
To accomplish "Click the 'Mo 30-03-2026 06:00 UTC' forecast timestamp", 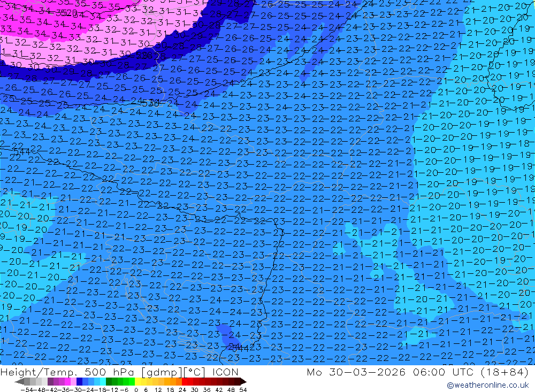I will point(390,372).
